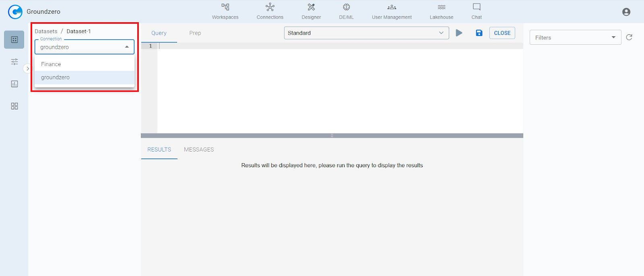Choose groundzero option in the dropdown list
The width and height of the screenshot is (644, 276).
pyautogui.click(x=56, y=77)
